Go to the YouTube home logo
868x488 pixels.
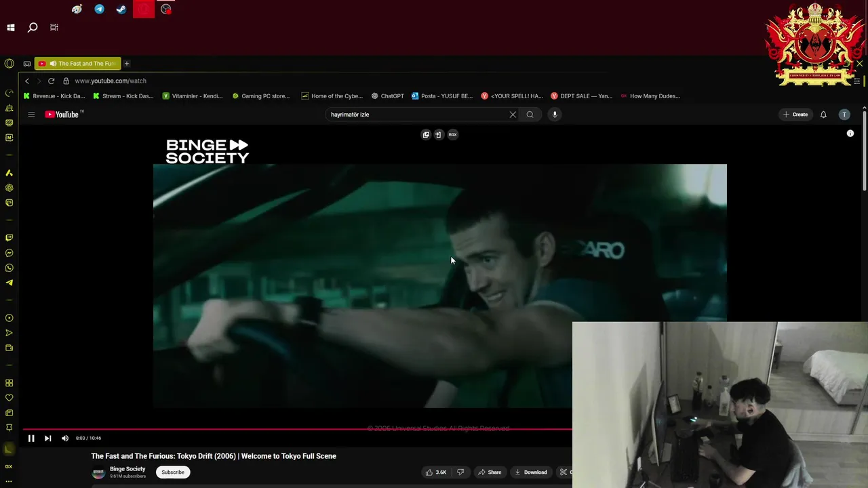(x=62, y=115)
